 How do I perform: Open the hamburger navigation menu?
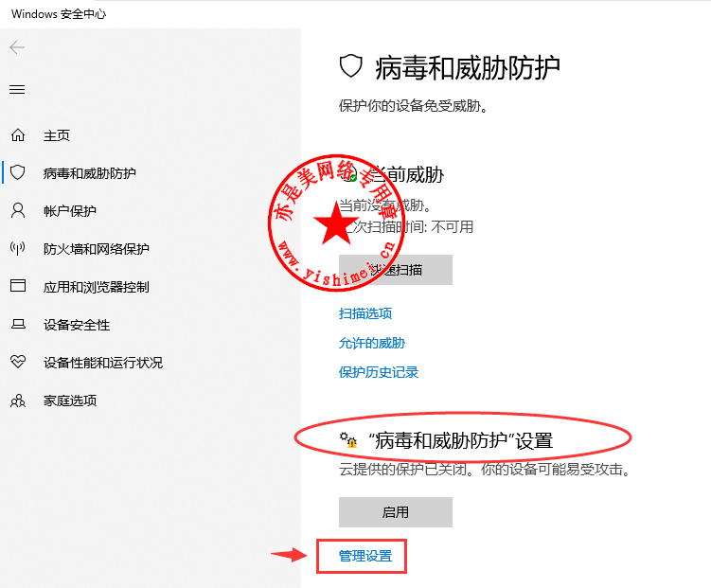click(17, 90)
